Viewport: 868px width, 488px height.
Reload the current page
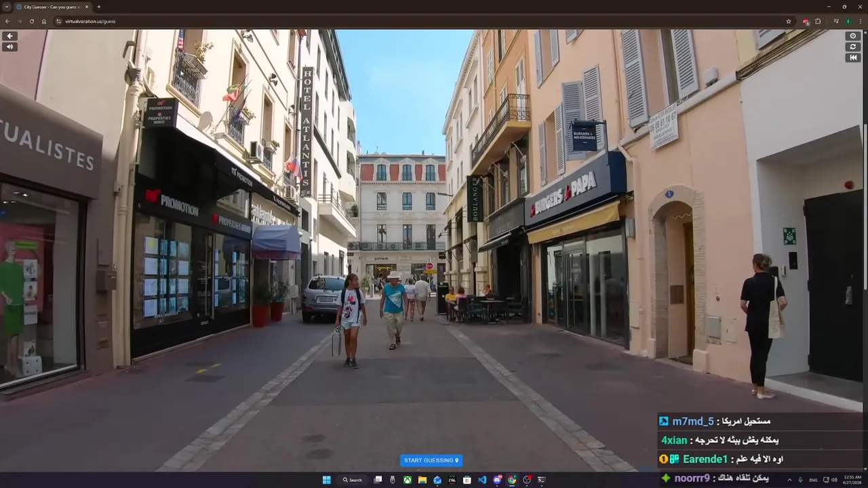point(31,21)
